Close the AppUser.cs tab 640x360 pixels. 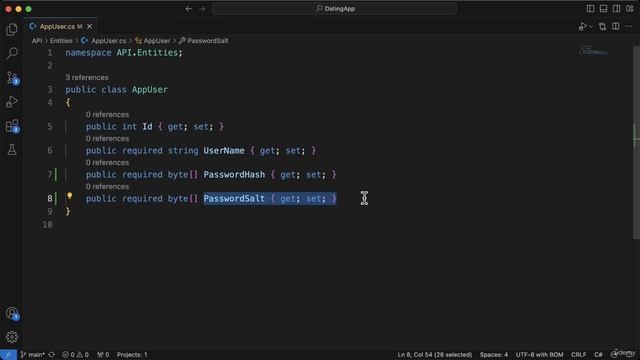pos(89,27)
